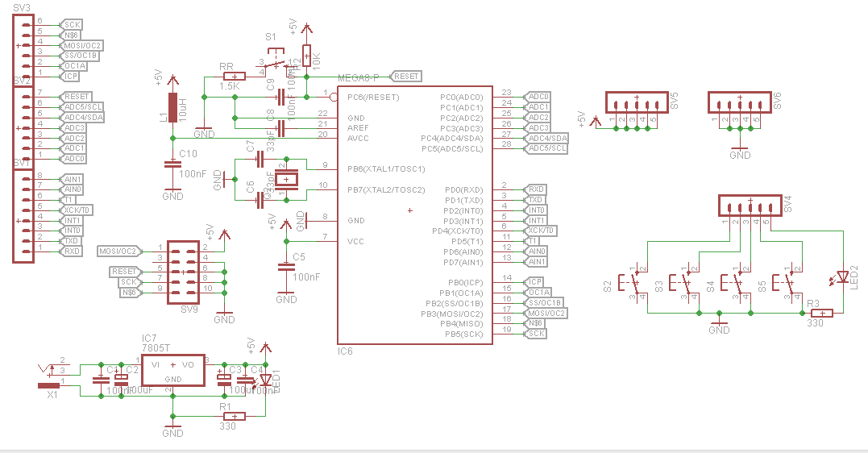Select the PB5(SCK) pin label

click(464, 335)
